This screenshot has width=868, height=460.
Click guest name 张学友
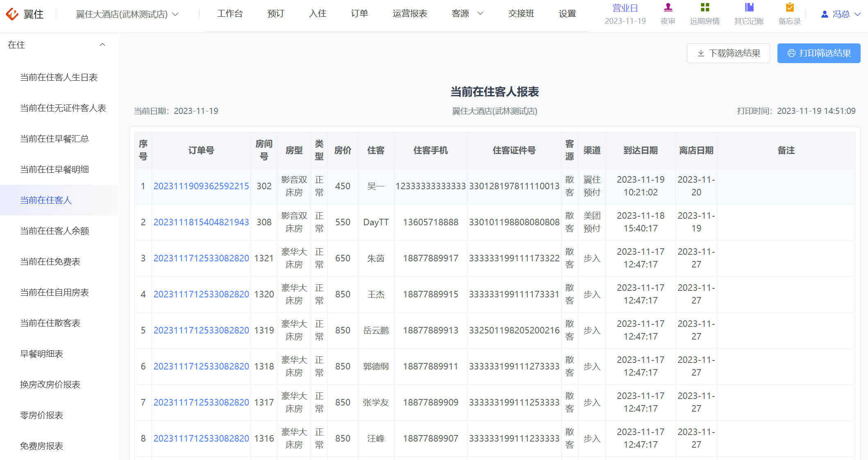pos(376,403)
